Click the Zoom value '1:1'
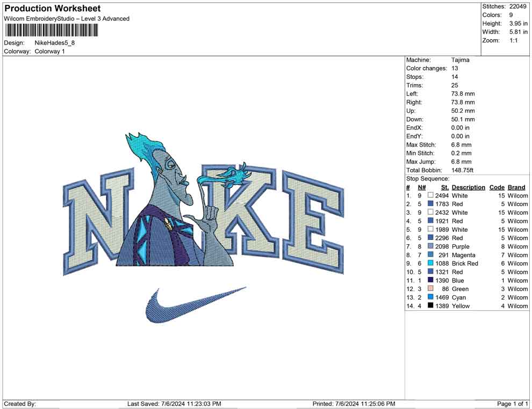This screenshot has width=532, height=409. pos(513,40)
